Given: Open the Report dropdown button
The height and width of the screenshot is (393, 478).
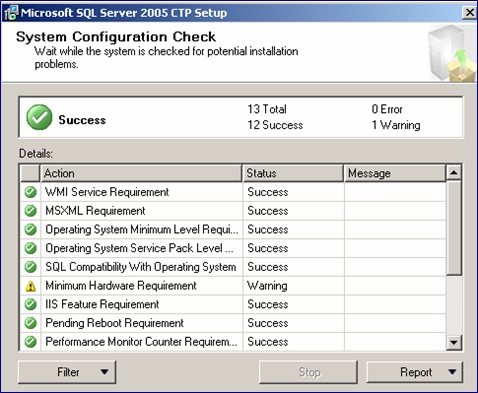Looking at the screenshot, I should [415, 372].
